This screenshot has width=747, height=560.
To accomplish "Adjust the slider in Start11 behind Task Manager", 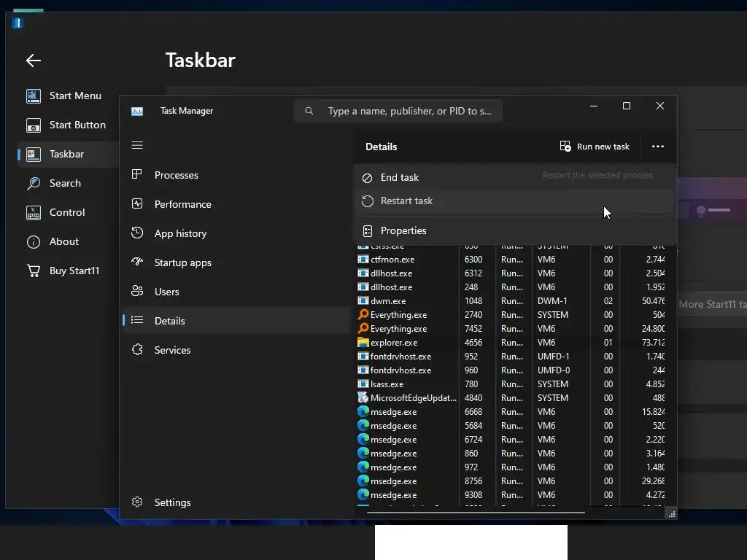I will pyautogui.click(x=713, y=210).
